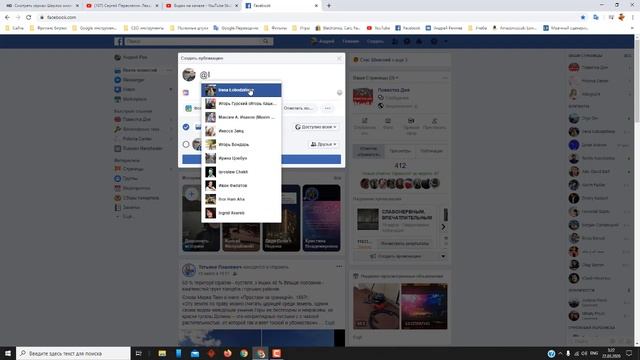Click the search magnifier icon

(266, 41)
